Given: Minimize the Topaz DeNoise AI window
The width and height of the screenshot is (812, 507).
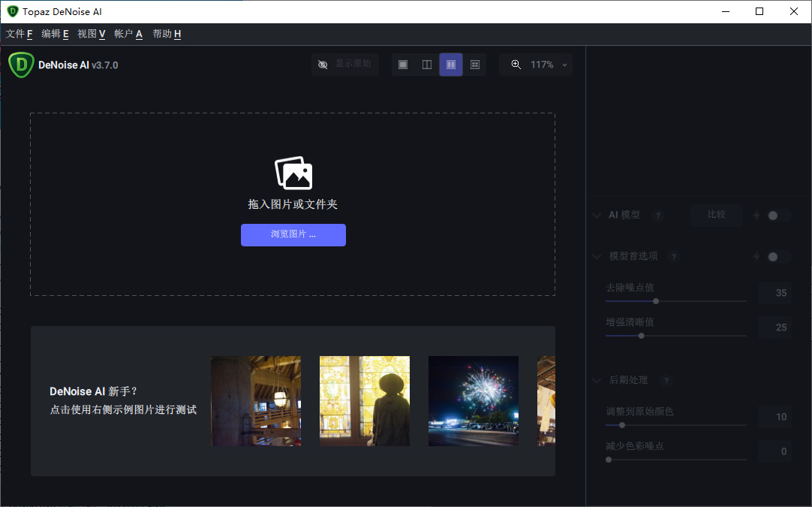Looking at the screenshot, I should pos(726,11).
